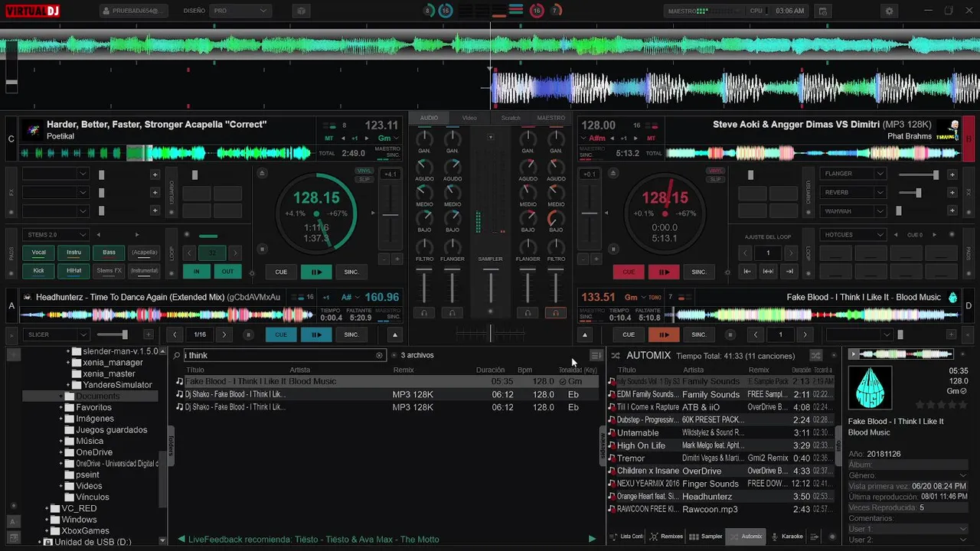Click CUE button on deck B
The image size is (980, 551).
(x=629, y=272)
